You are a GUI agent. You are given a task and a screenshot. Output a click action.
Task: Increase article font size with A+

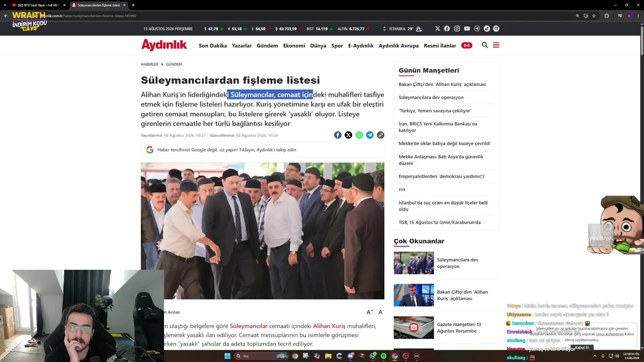pos(370,312)
